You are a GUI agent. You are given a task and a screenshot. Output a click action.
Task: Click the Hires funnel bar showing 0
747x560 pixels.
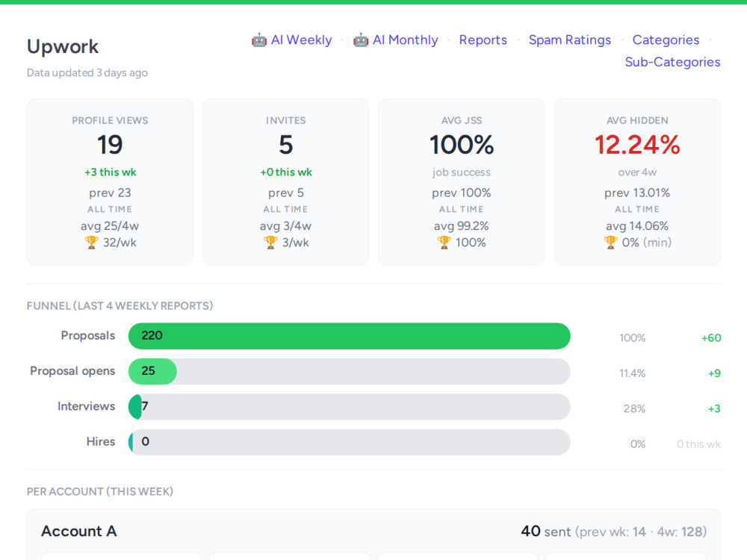point(349,442)
